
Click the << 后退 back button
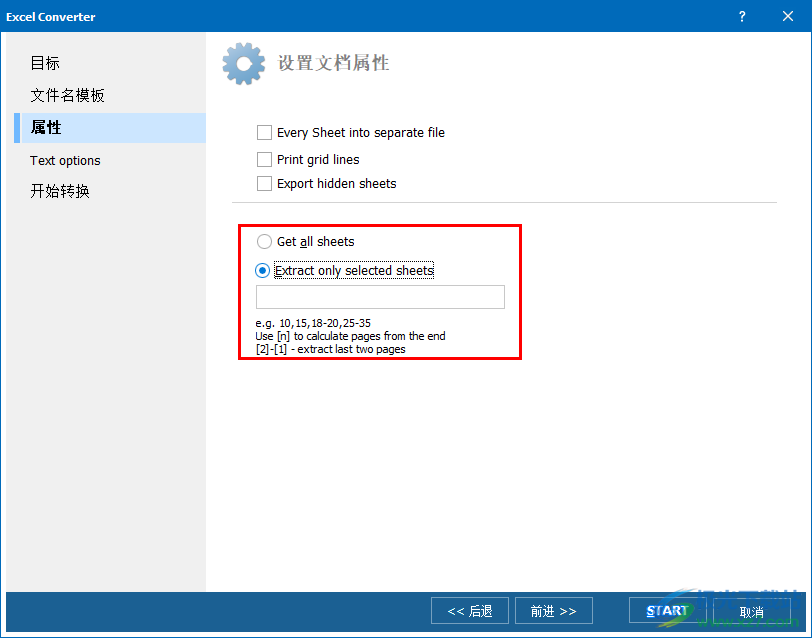470,611
